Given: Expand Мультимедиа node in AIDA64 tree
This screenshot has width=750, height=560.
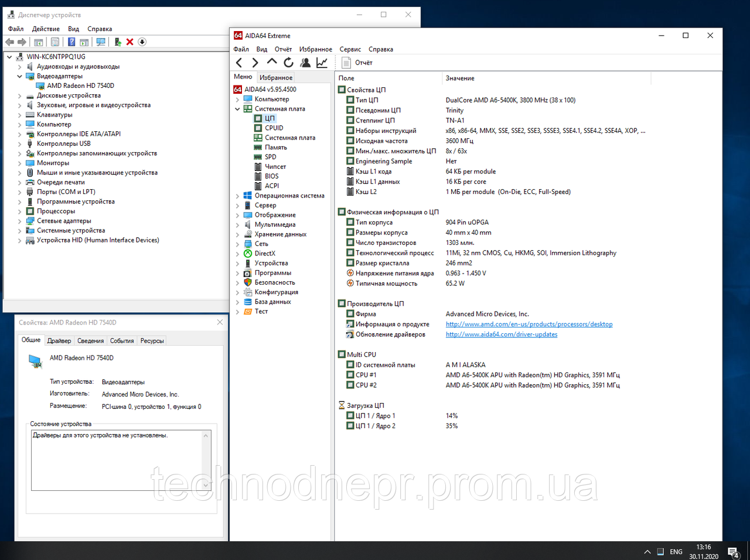Looking at the screenshot, I should click(x=237, y=225).
